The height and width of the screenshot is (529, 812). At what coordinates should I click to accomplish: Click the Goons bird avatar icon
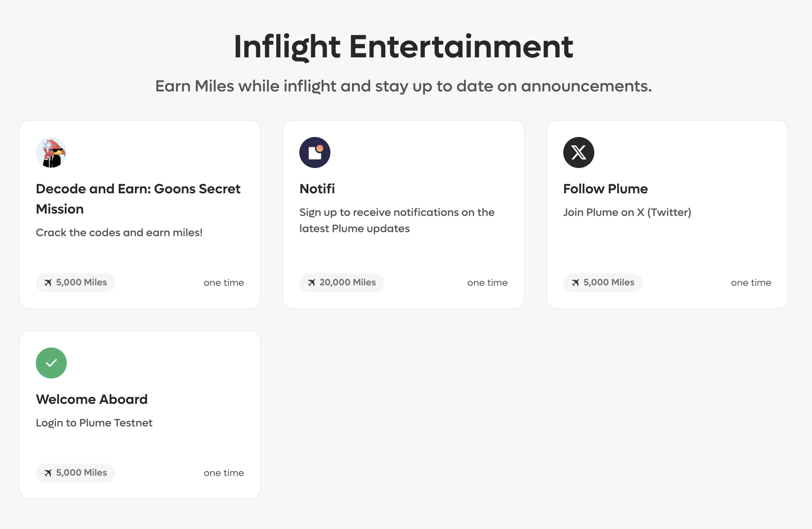point(51,152)
